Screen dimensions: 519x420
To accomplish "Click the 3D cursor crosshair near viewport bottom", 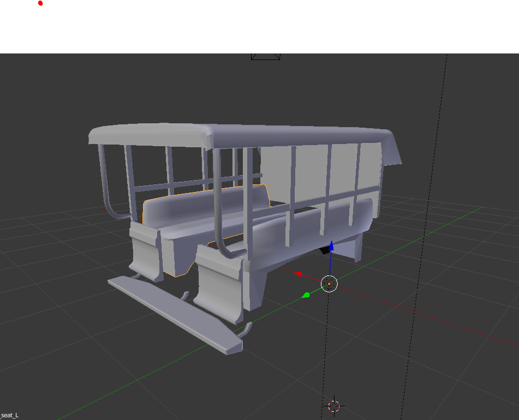I will [334, 406].
